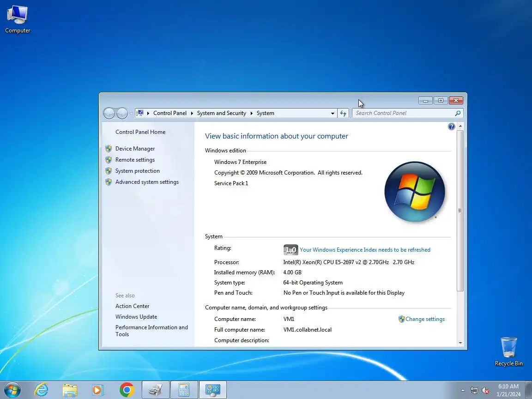Open the muted volume tray icon
Viewport: 532px width, 399px height.
[x=485, y=391]
